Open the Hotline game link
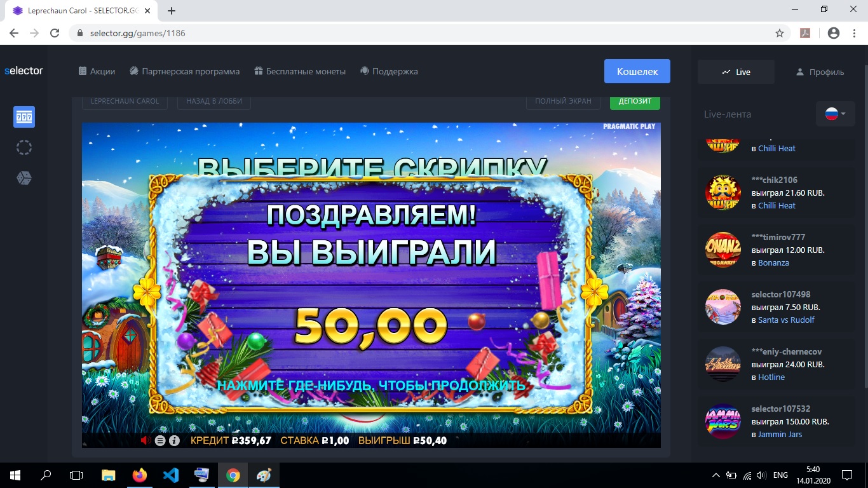Viewport: 868px width, 488px height. [771, 377]
